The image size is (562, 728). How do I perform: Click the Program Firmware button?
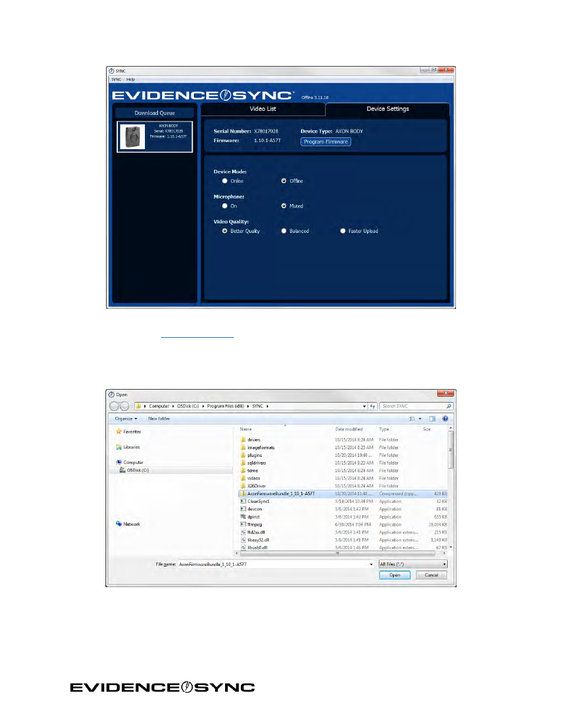[x=326, y=141]
